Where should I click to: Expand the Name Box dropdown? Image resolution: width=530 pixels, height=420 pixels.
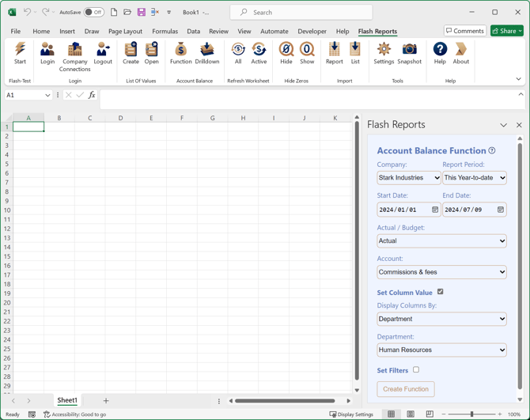[47, 95]
